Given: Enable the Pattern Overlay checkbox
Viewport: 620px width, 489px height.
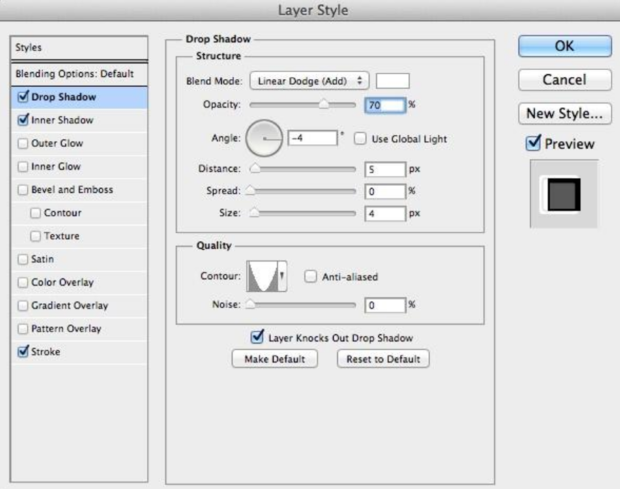Looking at the screenshot, I should tap(23, 329).
